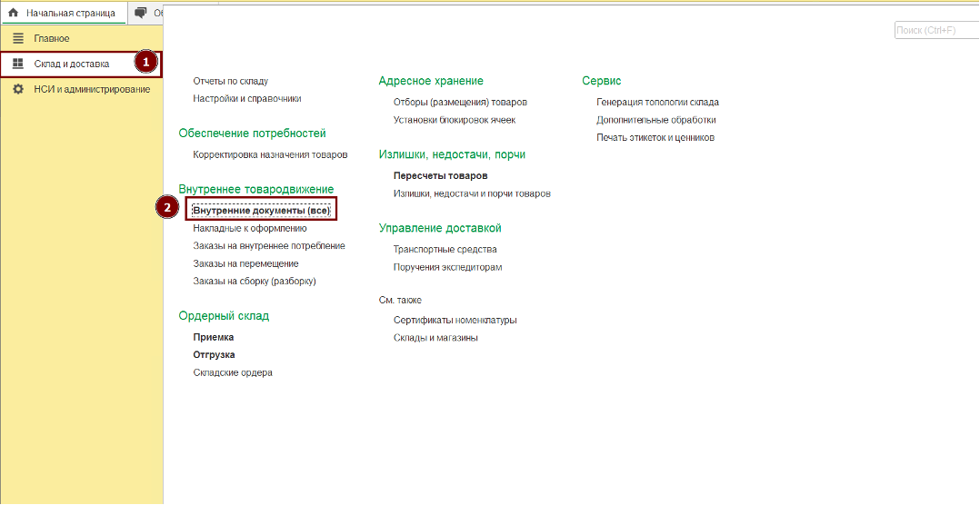The width and height of the screenshot is (980, 505).
Task: Open Сертификаты номенклатуры
Action: click(x=455, y=321)
